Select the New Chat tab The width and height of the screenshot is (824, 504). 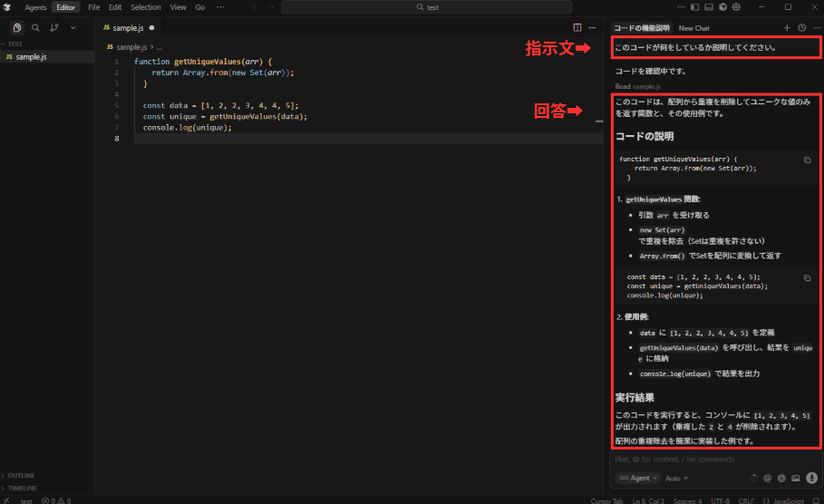[x=693, y=28]
